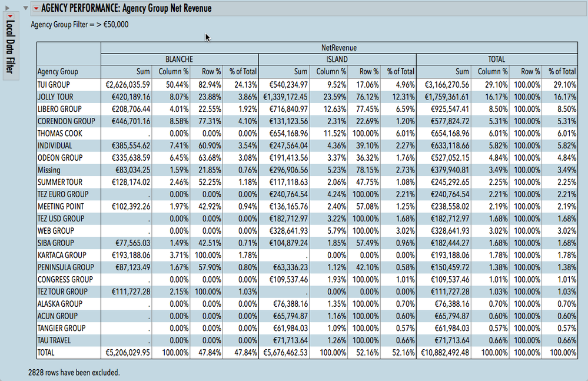588x381 pixels.
Task: Select the TOTAL column group header
Action: [x=497, y=59]
